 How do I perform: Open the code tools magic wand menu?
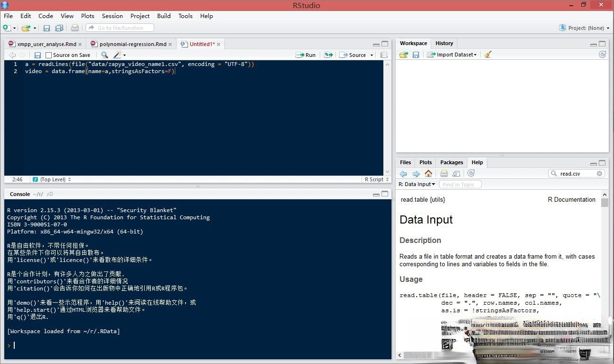pyautogui.click(x=118, y=55)
